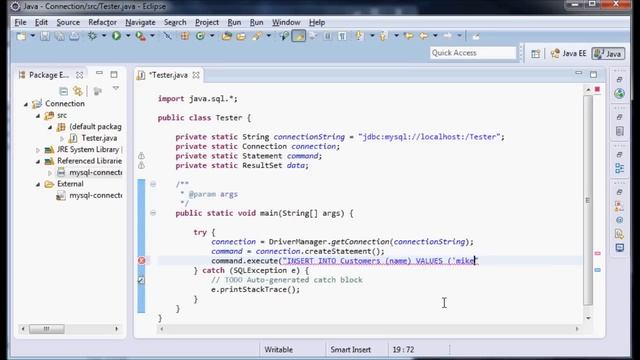Screen dimensions: 640x360
Task: Click the Search flashlight toolbar icon
Action: click(x=257, y=36)
